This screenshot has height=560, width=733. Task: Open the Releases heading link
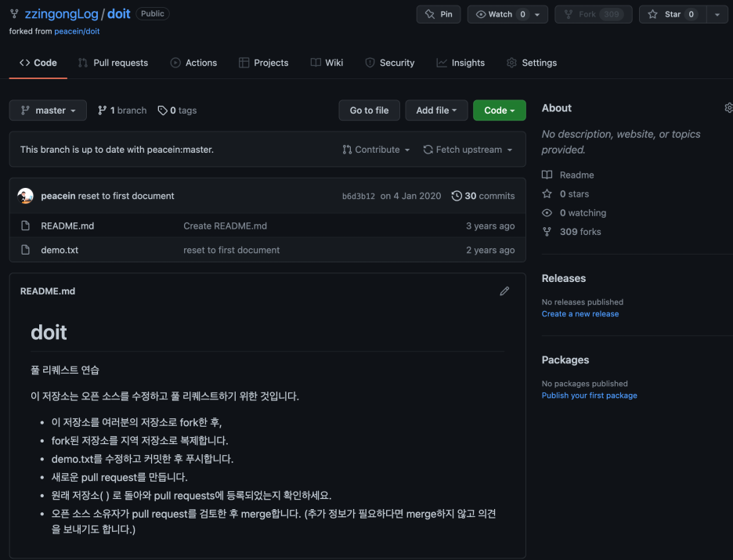[563, 278]
